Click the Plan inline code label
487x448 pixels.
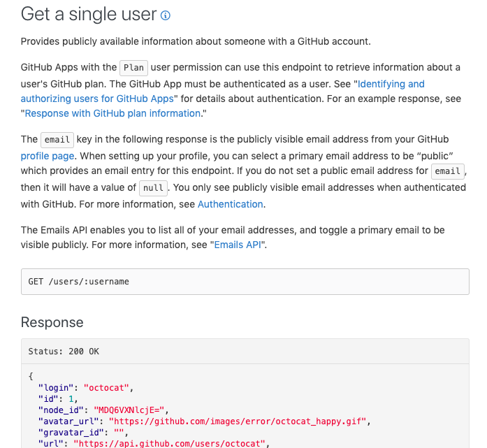(134, 68)
